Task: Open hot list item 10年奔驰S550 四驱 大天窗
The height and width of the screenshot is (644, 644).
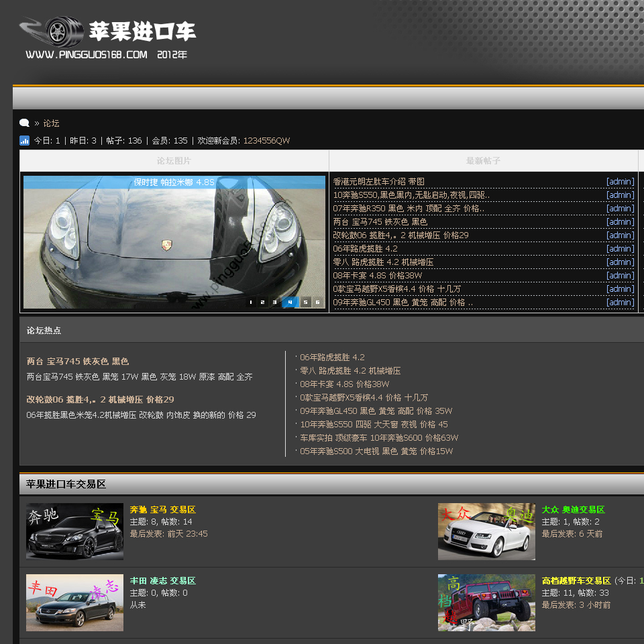Action: [374, 424]
